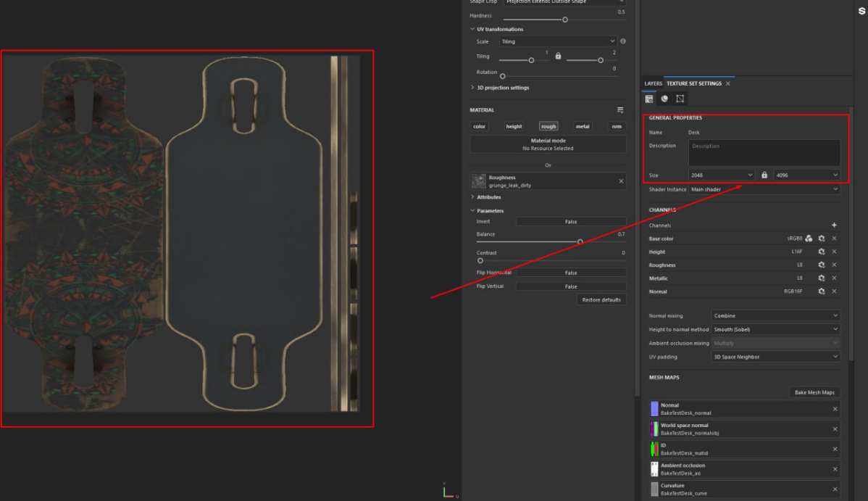Open Base color channel format settings gear
The image size is (868, 501).
[x=822, y=239]
